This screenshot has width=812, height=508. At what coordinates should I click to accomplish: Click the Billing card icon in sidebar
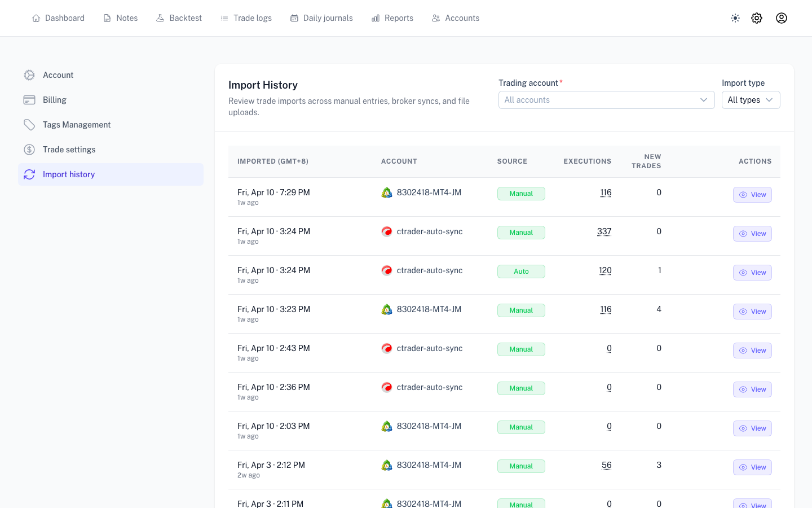click(29, 100)
